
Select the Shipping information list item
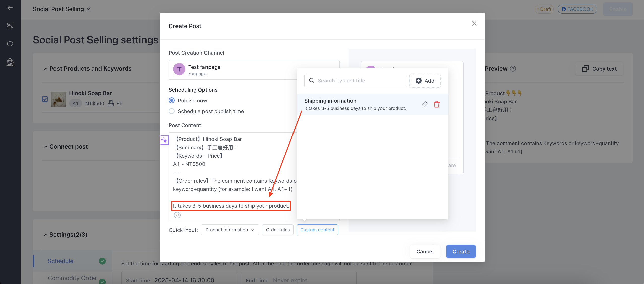pos(372,104)
